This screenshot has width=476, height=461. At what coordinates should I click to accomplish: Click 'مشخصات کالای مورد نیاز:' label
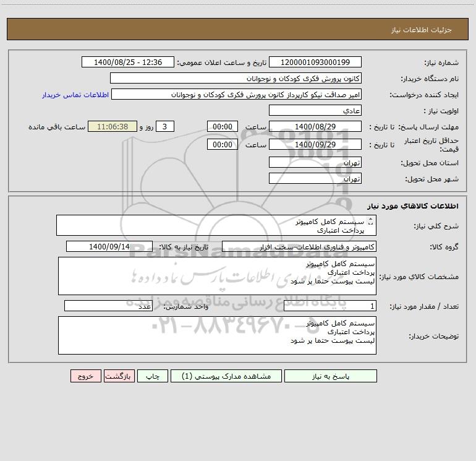(419, 277)
